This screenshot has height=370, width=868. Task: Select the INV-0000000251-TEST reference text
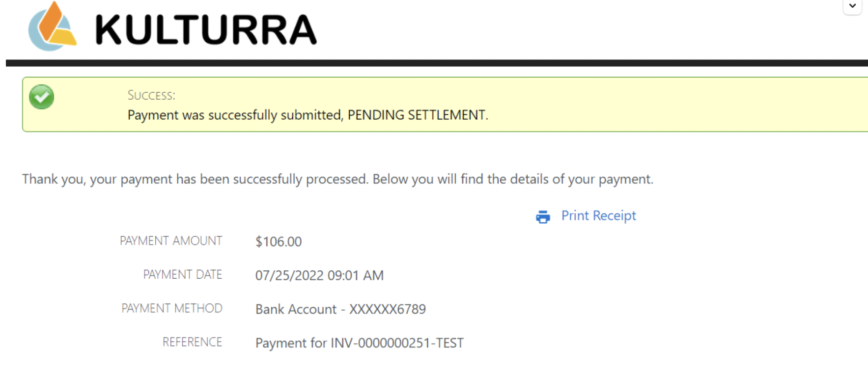pos(397,343)
